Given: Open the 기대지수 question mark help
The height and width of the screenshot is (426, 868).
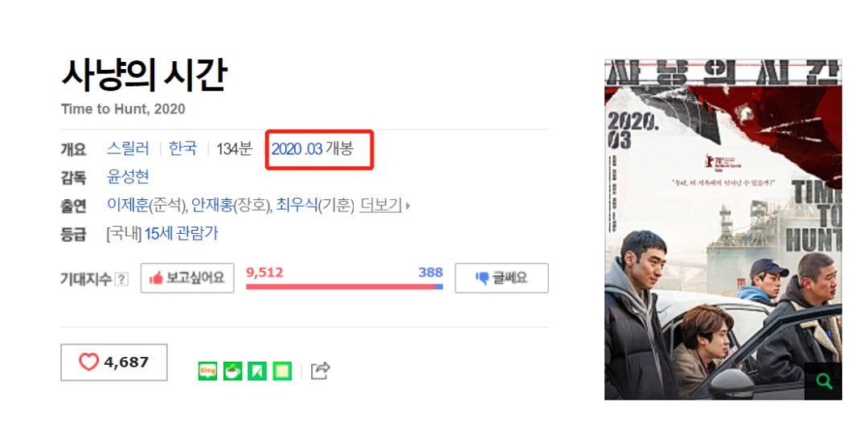Looking at the screenshot, I should pyautogui.click(x=121, y=280).
